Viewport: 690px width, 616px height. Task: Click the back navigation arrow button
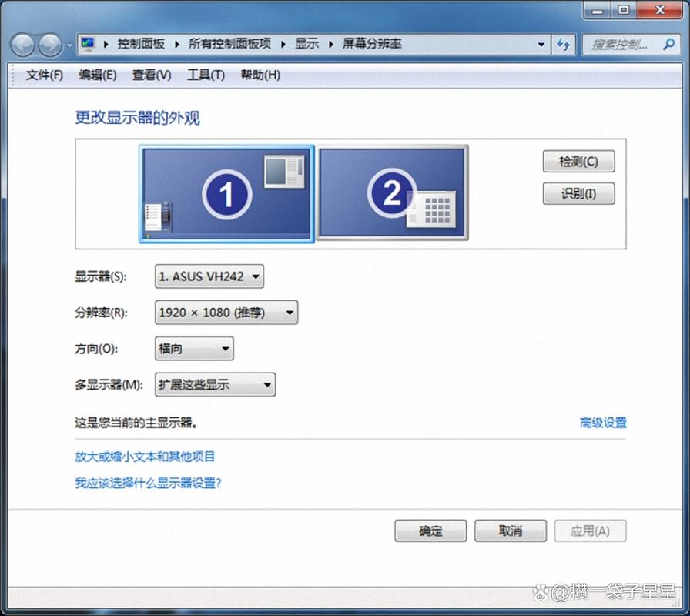pos(23,45)
